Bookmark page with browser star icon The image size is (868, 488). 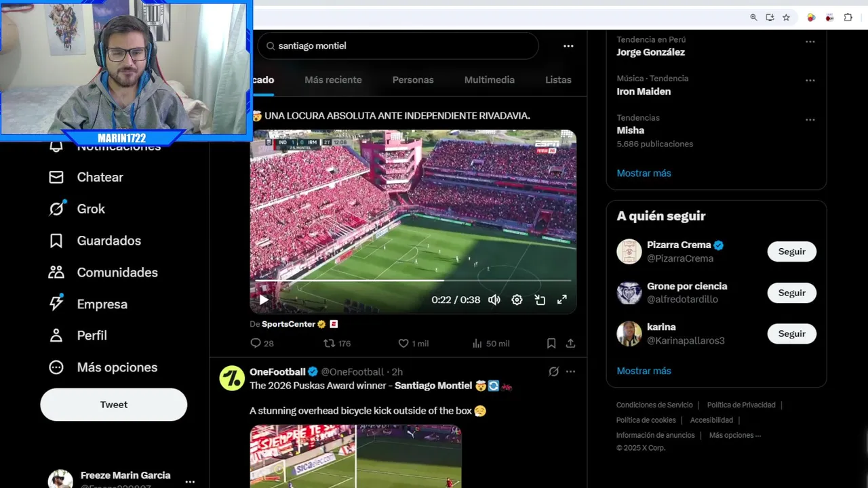coord(786,18)
